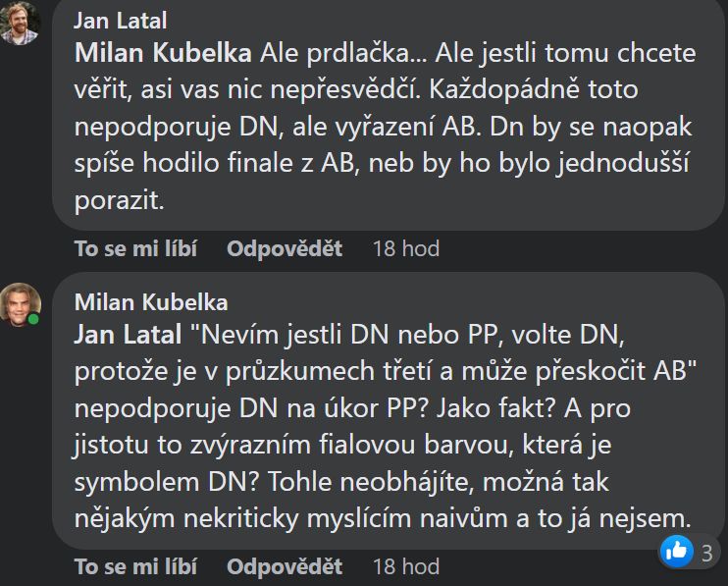
Task: Click the body text of Milan Kubelka's reply
Action: [383, 442]
